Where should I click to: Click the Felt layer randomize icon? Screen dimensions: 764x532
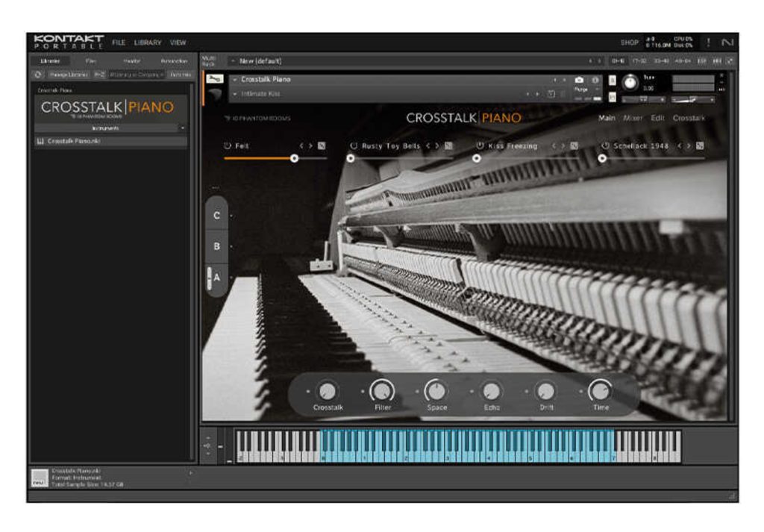[x=322, y=145]
